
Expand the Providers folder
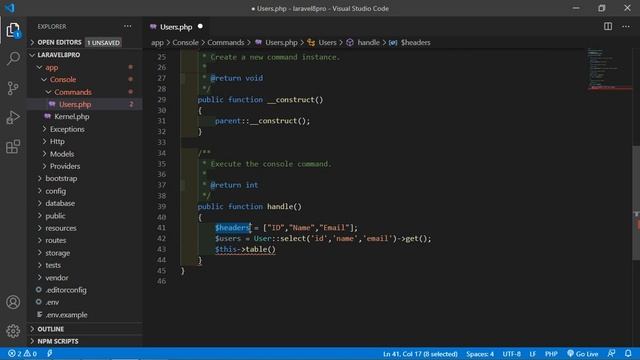[84, 166]
